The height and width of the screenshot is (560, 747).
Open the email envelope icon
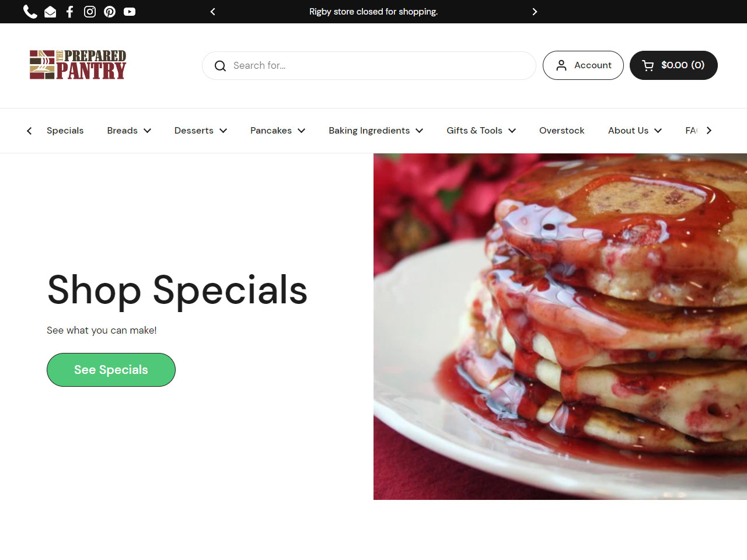pyautogui.click(x=50, y=12)
